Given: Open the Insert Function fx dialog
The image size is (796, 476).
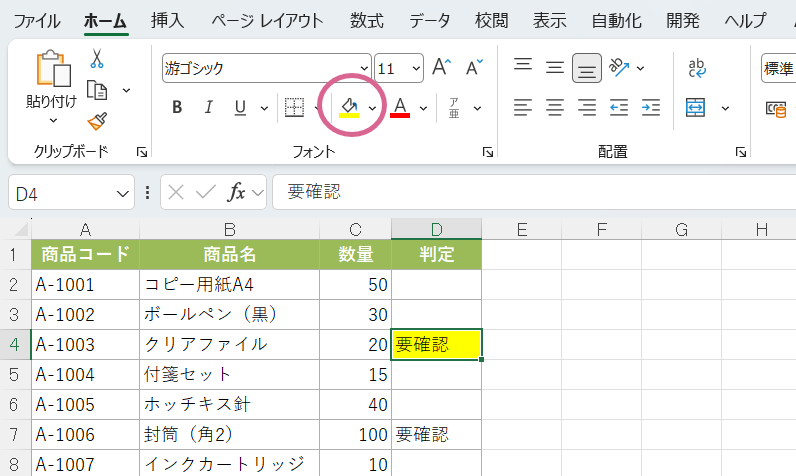Looking at the screenshot, I should click(x=237, y=192).
